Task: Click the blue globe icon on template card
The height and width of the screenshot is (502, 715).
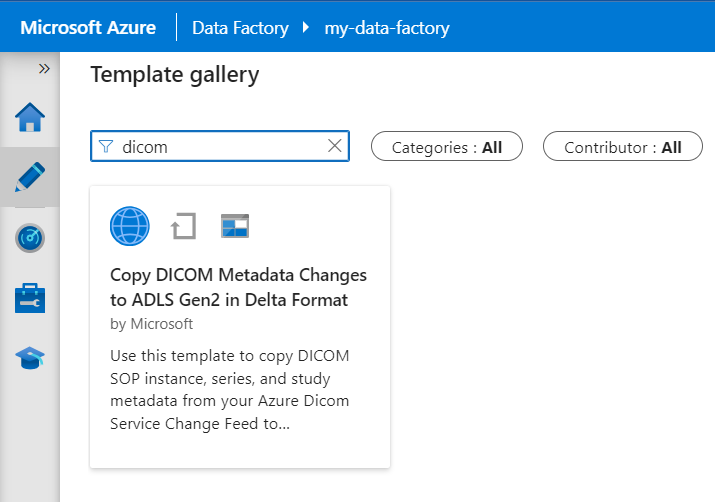Action: tap(130, 226)
